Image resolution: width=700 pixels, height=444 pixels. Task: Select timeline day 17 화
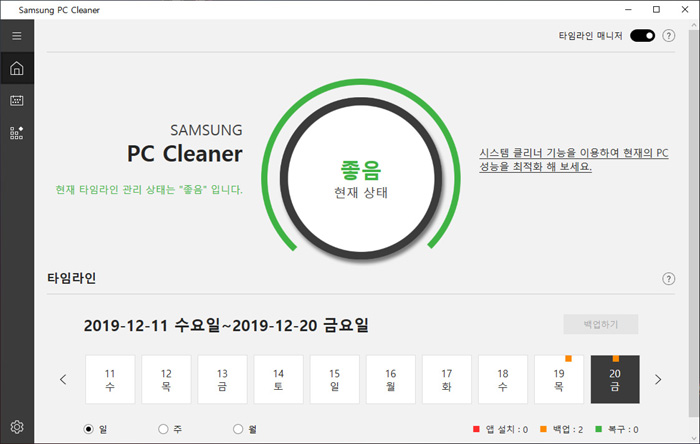447,379
